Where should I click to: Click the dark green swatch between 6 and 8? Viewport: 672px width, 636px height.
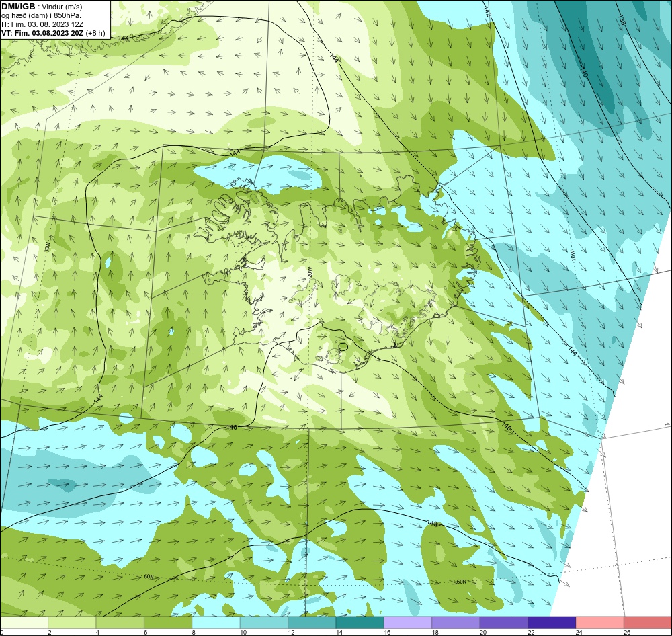(x=168, y=623)
